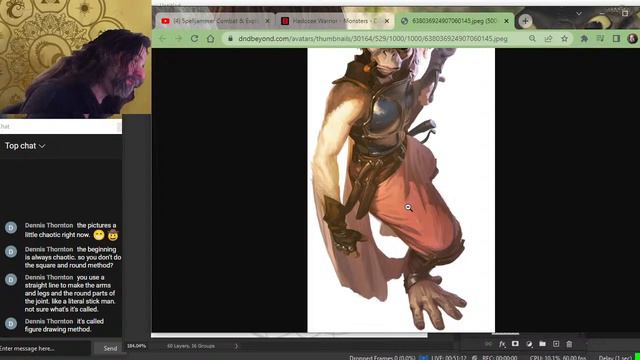Close the Hadozee Warrior tab

tap(387, 21)
